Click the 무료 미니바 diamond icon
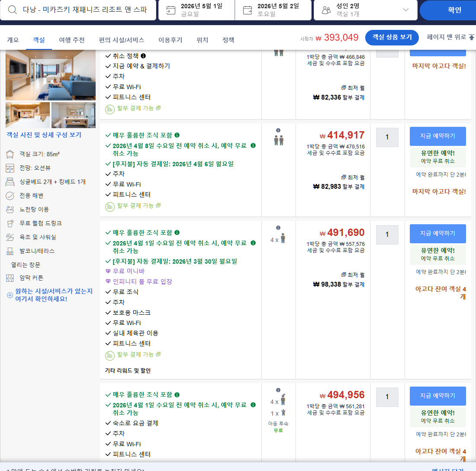 (x=108, y=271)
